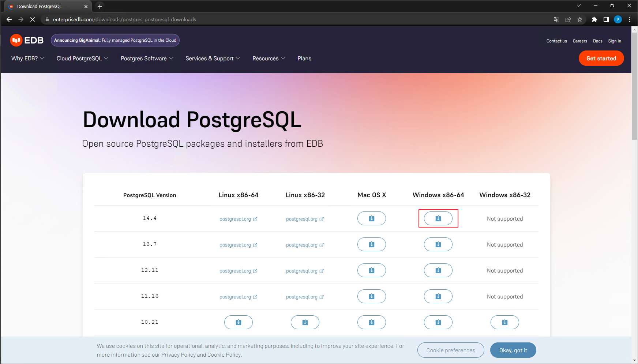The image size is (638, 364).
Task: Select version text 14.4
Action: point(150,218)
